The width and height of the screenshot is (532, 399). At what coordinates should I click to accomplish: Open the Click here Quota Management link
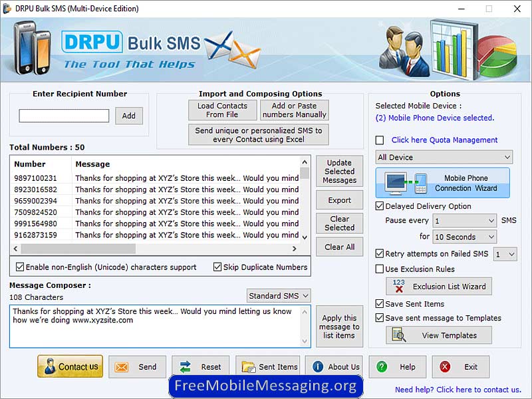(444, 140)
